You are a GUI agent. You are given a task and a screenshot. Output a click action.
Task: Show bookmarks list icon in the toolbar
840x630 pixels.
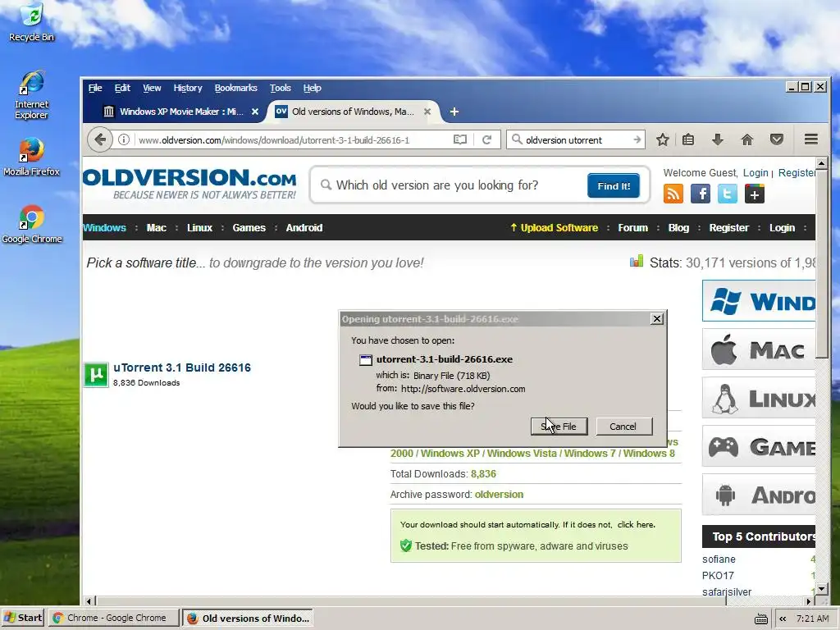[x=688, y=139]
